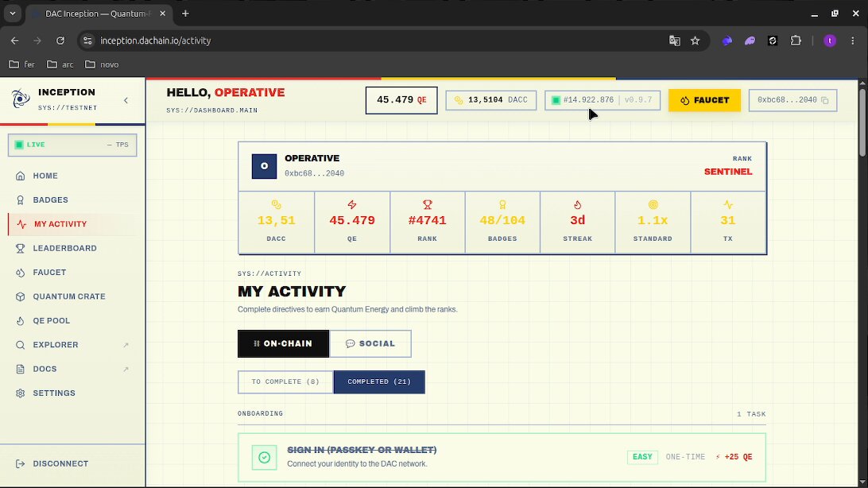Click the Sign In (Passkey or Wallet) task title
The height and width of the screenshot is (488, 868).
[x=362, y=450]
